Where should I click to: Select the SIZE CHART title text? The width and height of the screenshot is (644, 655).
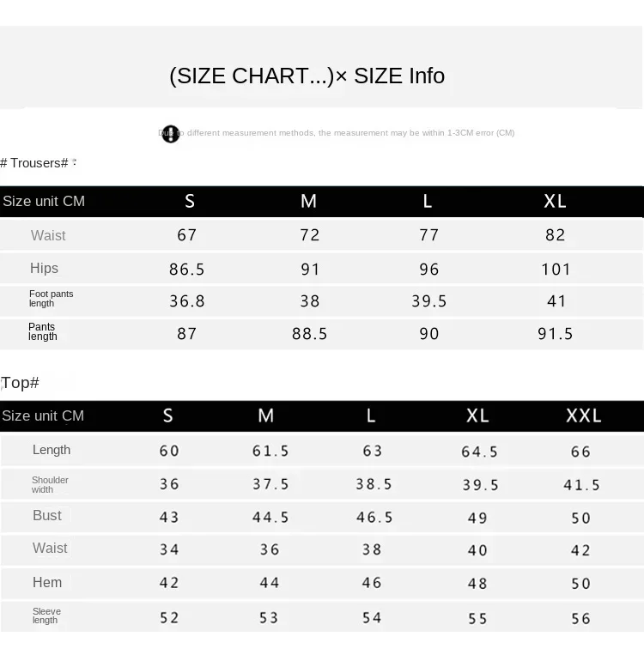307,76
